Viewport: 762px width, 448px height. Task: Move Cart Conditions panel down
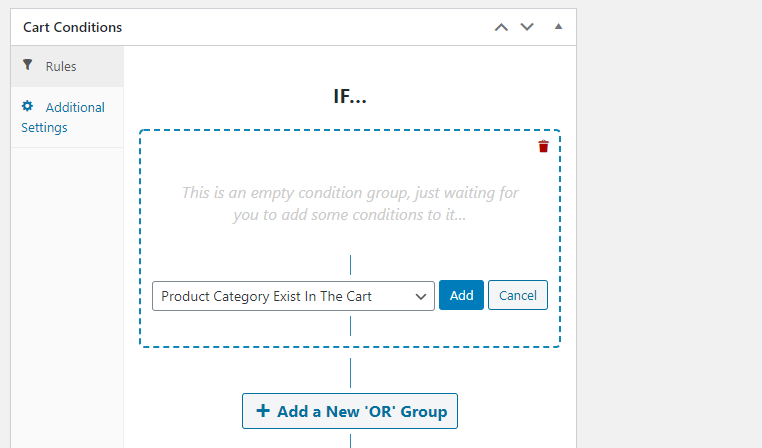527,27
